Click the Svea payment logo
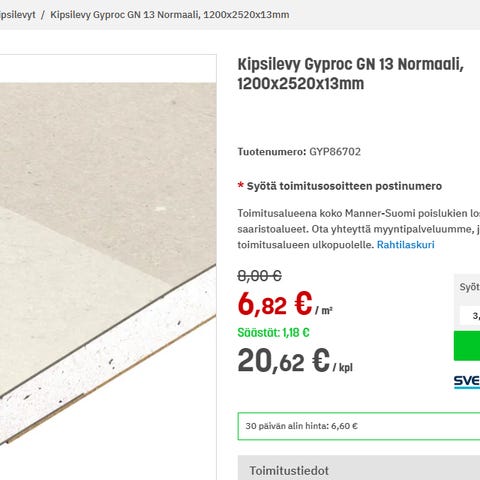 [x=467, y=382]
